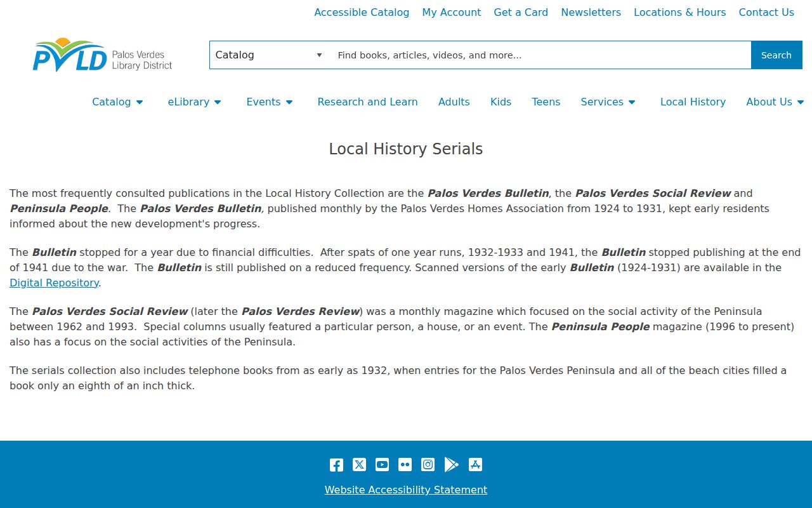Go to the Teens section
The width and height of the screenshot is (812, 508).
(546, 102)
